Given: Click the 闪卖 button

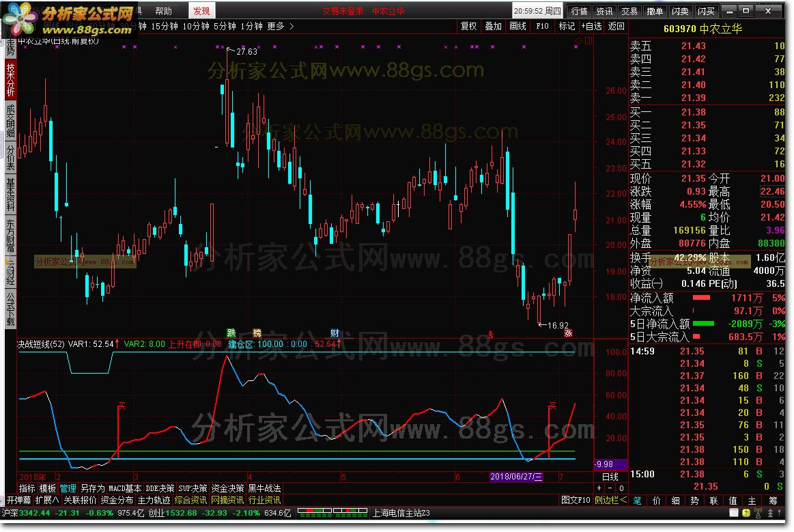Looking at the screenshot, I should (680, 11).
